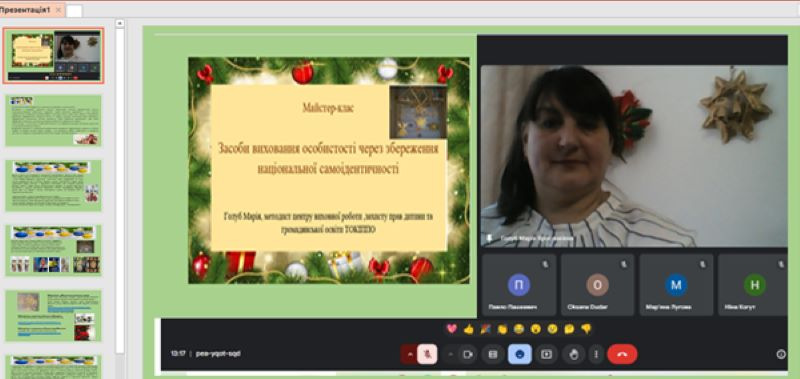Click the slide panel scroll up arrow

pyautogui.click(x=120, y=23)
